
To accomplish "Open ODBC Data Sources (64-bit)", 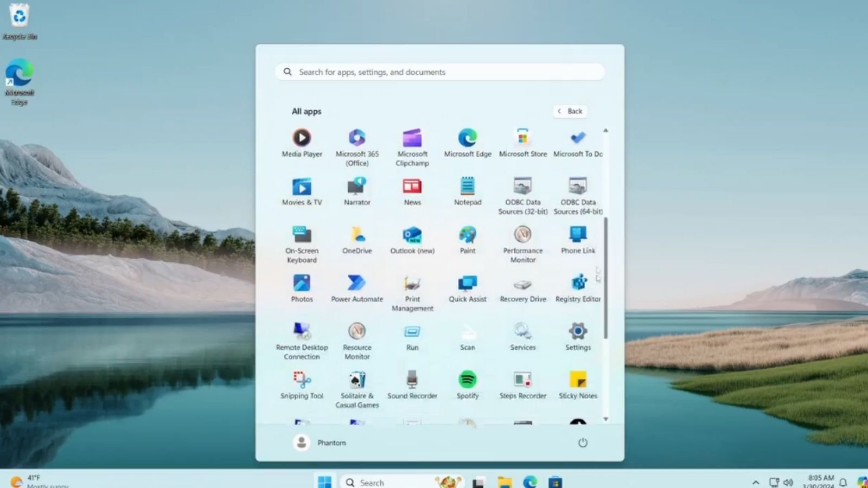I will click(x=578, y=196).
